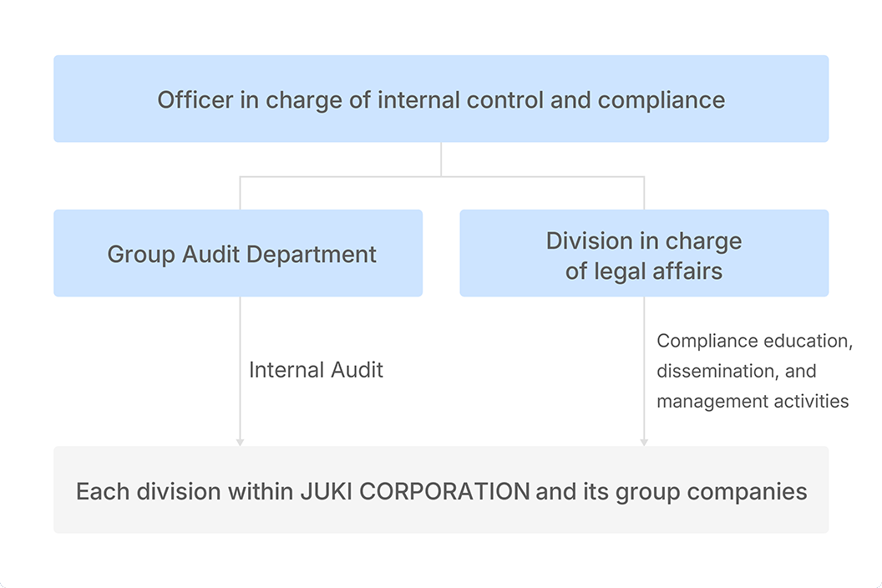Select the 'Internal Audit' label

pos(316,370)
